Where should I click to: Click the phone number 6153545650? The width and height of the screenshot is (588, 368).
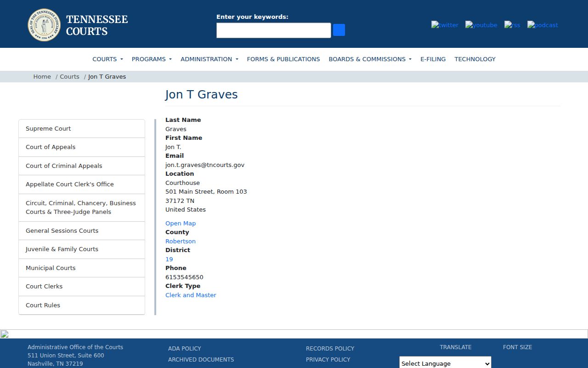click(184, 277)
